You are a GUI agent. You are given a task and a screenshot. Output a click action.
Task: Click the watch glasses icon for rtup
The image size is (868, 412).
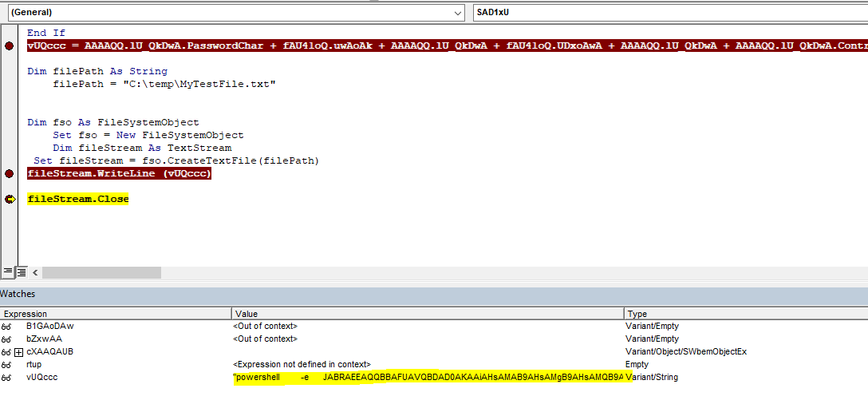click(6, 365)
